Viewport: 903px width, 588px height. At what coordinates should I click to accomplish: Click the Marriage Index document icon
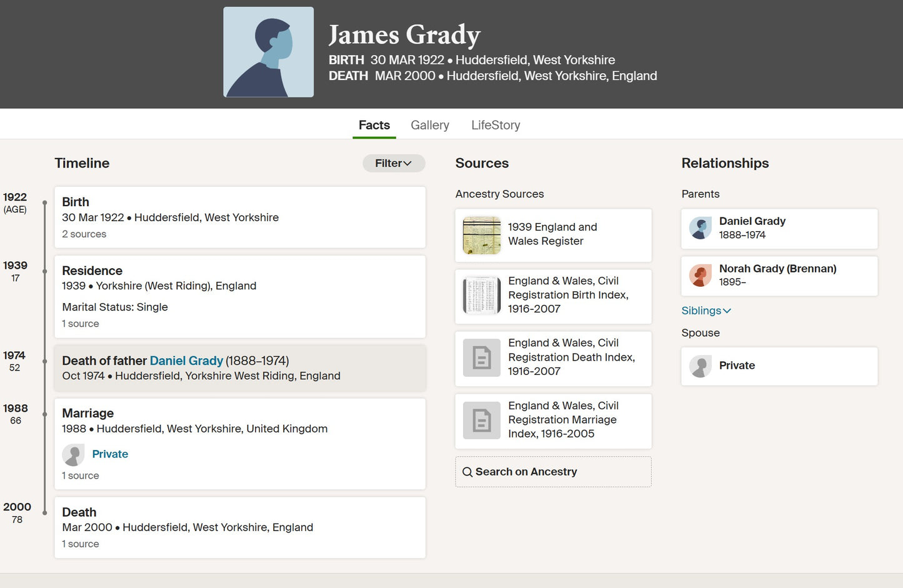(482, 421)
